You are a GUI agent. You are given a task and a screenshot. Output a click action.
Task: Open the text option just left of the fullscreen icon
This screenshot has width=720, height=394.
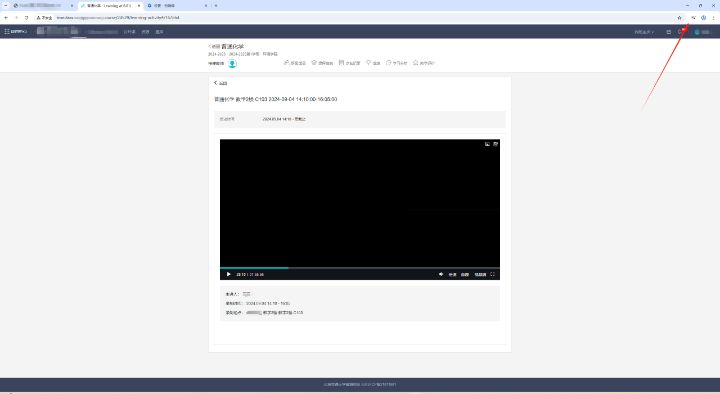(x=480, y=274)
